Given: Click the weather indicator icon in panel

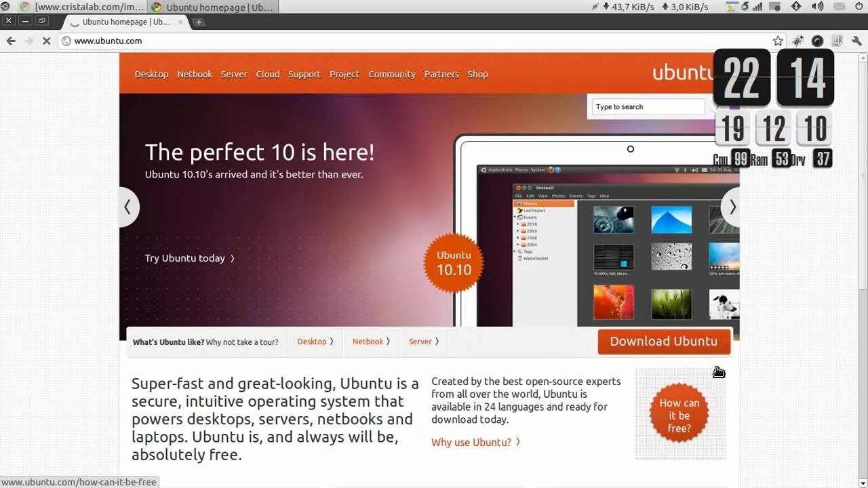Looking at the screenshot, I should [732, 7].
